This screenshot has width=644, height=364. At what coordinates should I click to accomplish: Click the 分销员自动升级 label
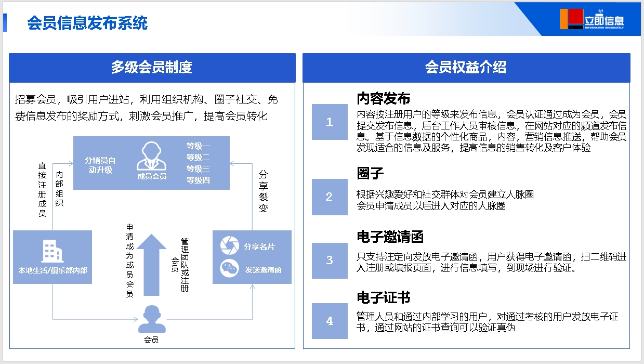(x=100, y=165)
